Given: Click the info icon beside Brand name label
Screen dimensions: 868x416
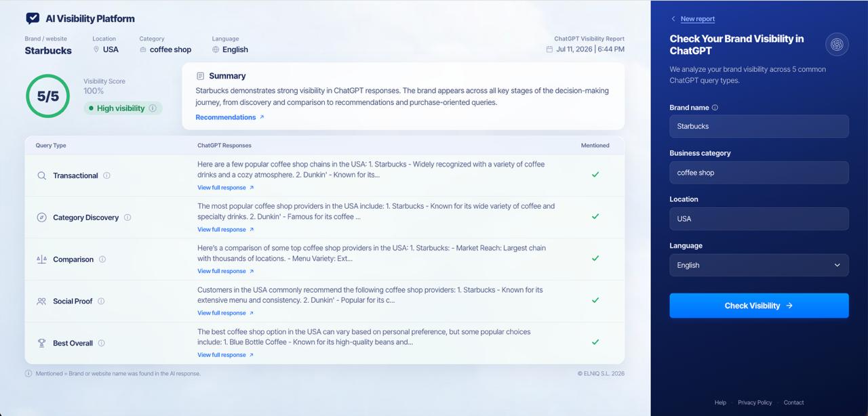Looking at the screenshot, I should pos(715,108).
